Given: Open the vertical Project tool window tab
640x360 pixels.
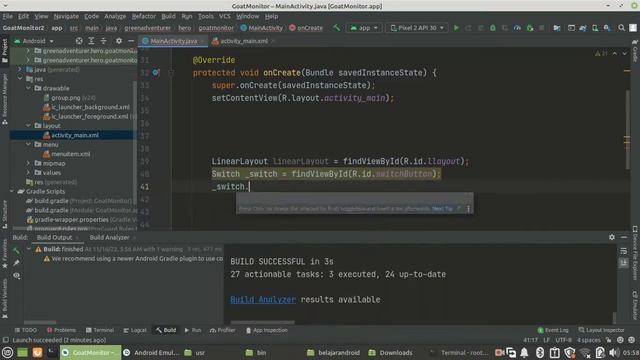Looking at the screenshot, I should (4, 50).
